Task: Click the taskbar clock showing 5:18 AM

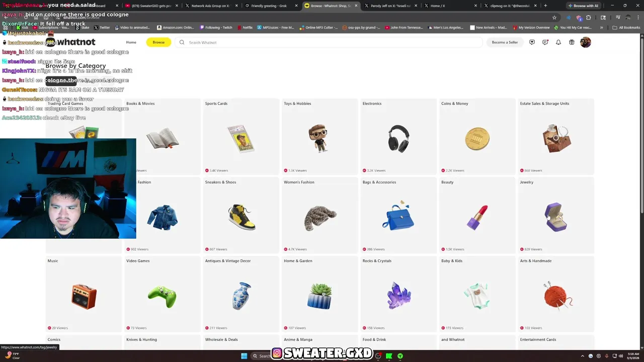Action: pyautogui.click(x=633, y=356)
